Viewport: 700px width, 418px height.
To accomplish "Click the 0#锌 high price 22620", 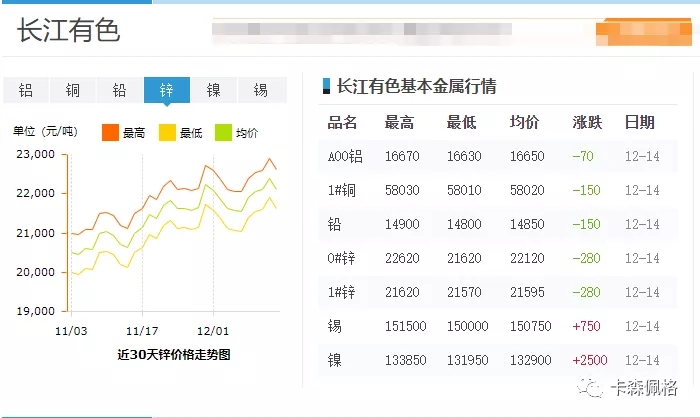I will pyautogui.click(x=402, y=258).
